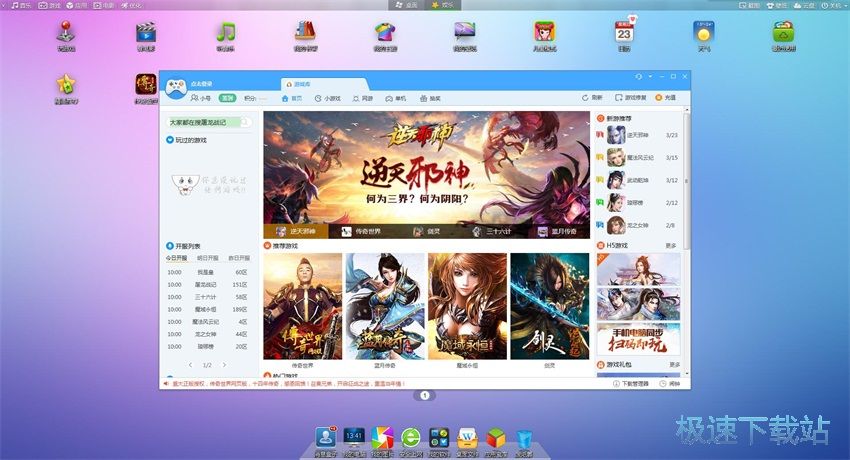850x460 pixels.
Task: Open the four-square app grid dock icon
Action: 439,438
